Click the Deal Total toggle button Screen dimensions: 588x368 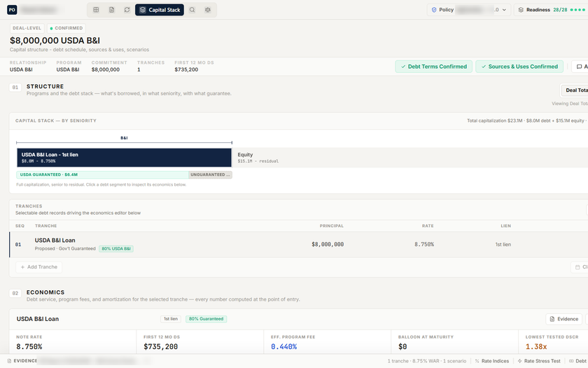(x=575, y=90)
